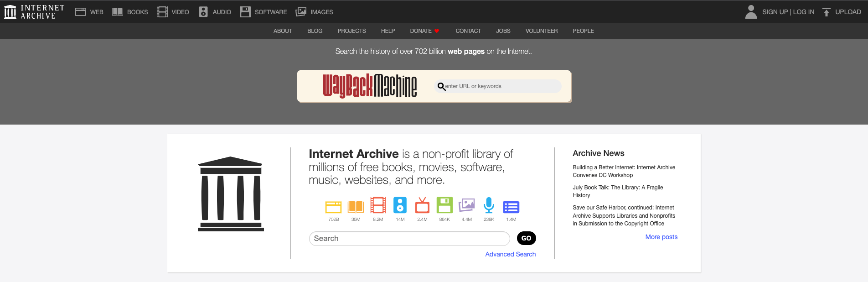
Task: Click the user avatar icon
Action: [751, 12]
